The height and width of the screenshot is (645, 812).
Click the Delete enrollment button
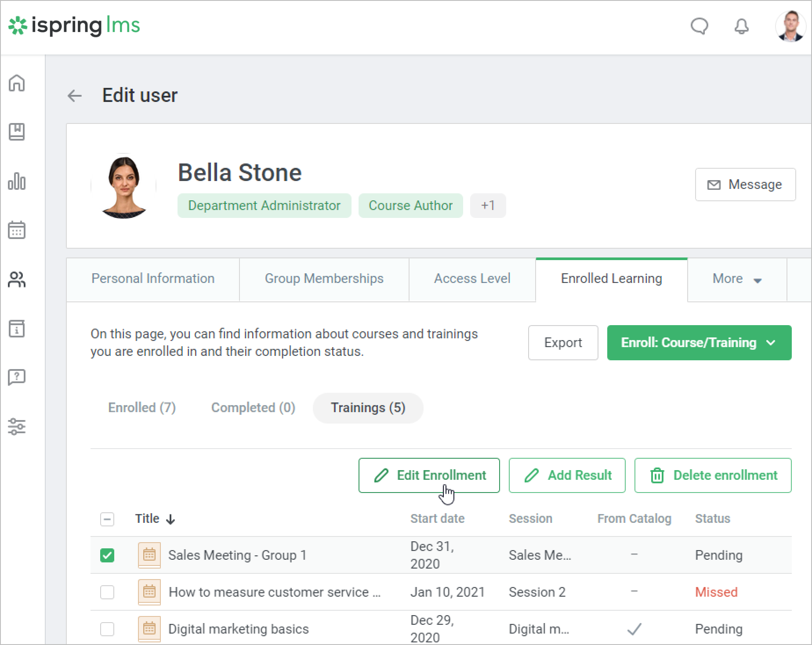(x=713, y=475)
